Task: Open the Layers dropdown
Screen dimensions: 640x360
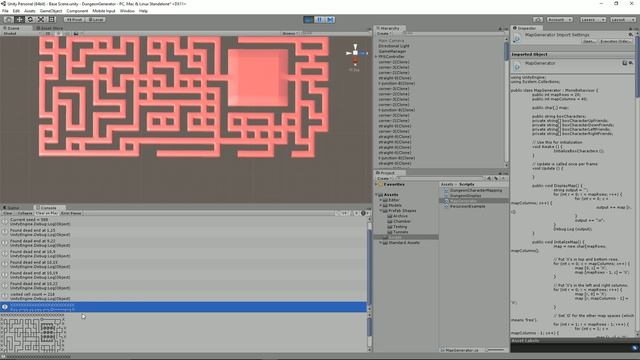Action: [592, 19]
